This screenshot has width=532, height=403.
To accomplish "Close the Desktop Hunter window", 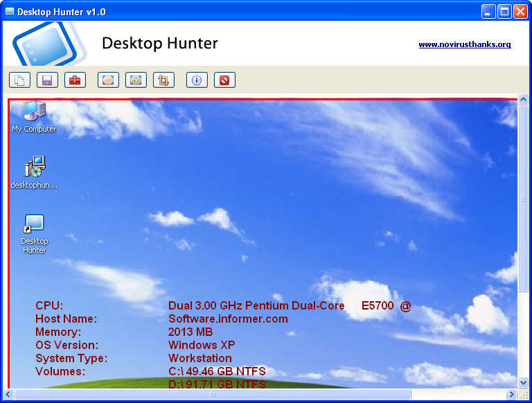I will [520, 12].
